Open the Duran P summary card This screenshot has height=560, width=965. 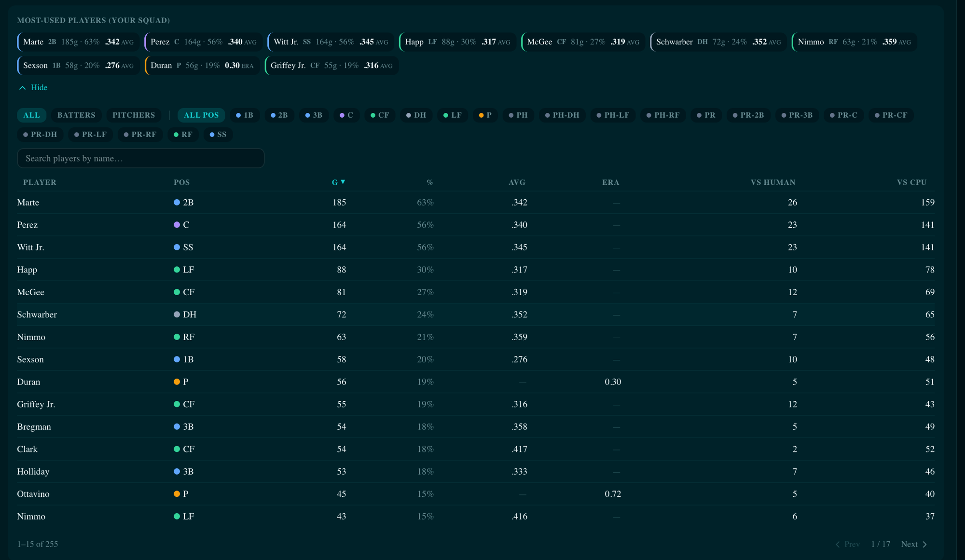click(202, 65)
